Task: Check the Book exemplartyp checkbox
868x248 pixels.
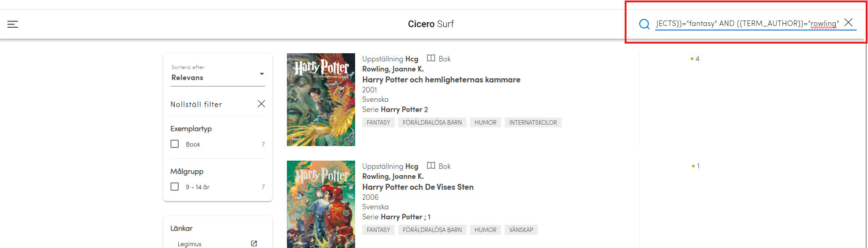Action: pyautogui.click(x=175, y=144)
